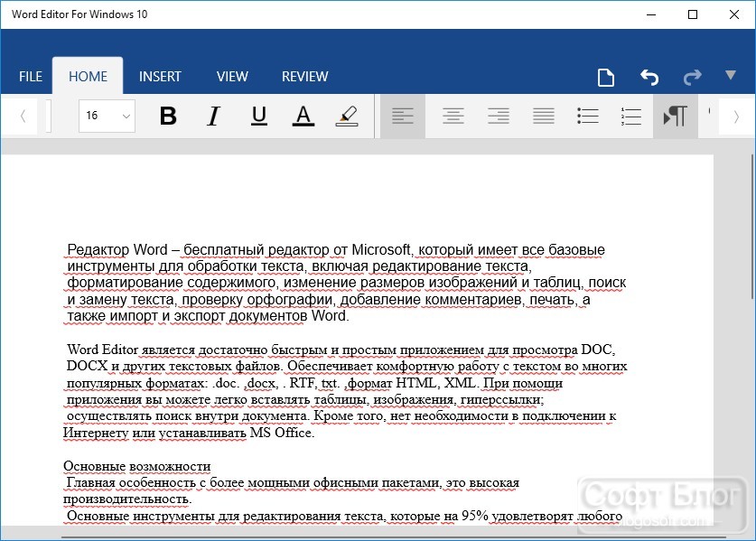The width and height of the screenshot is (756, 541).
Task: Center align the text
Action: pos(453,117)
